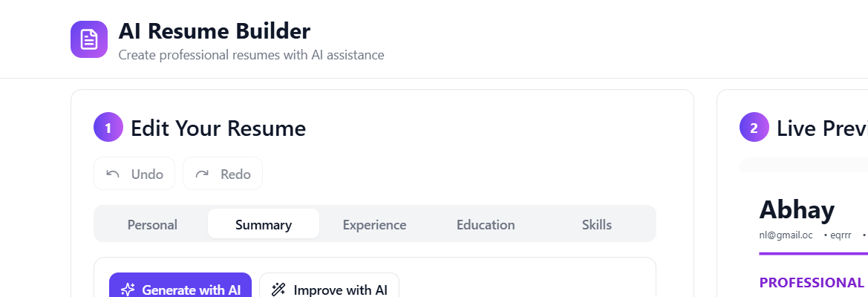Screen dimensions: 868x297
Task: Click the Edit Your Resume heading
Action: tap(218, 128)
